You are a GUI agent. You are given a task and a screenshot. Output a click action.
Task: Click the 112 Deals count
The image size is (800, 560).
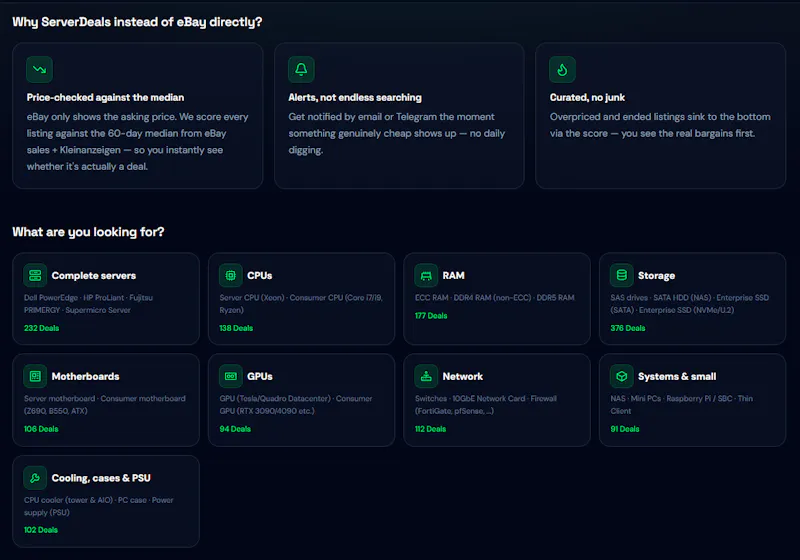pyautogui.click(x=430, y=429)
